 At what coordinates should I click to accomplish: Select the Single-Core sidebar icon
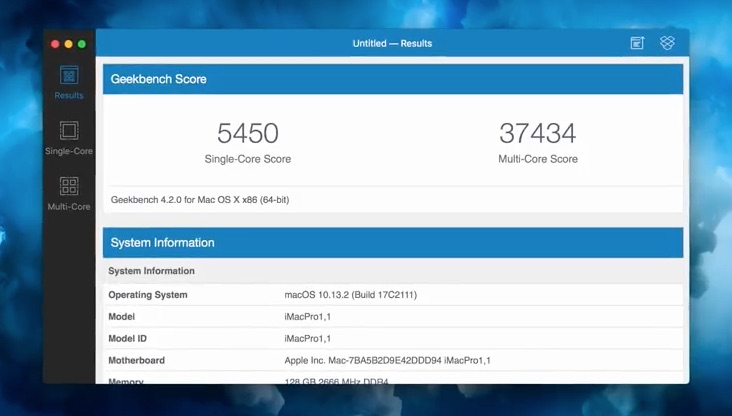click(x=69, y=131)
